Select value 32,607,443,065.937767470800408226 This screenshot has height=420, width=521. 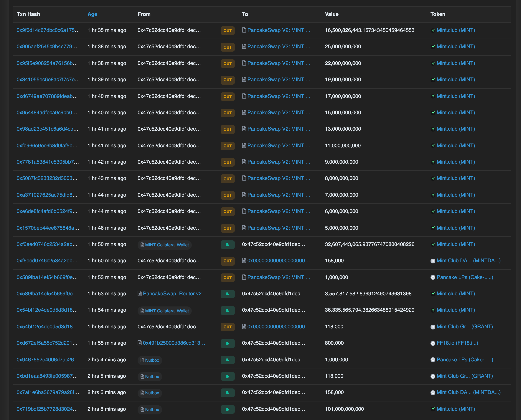click(369, 244)
